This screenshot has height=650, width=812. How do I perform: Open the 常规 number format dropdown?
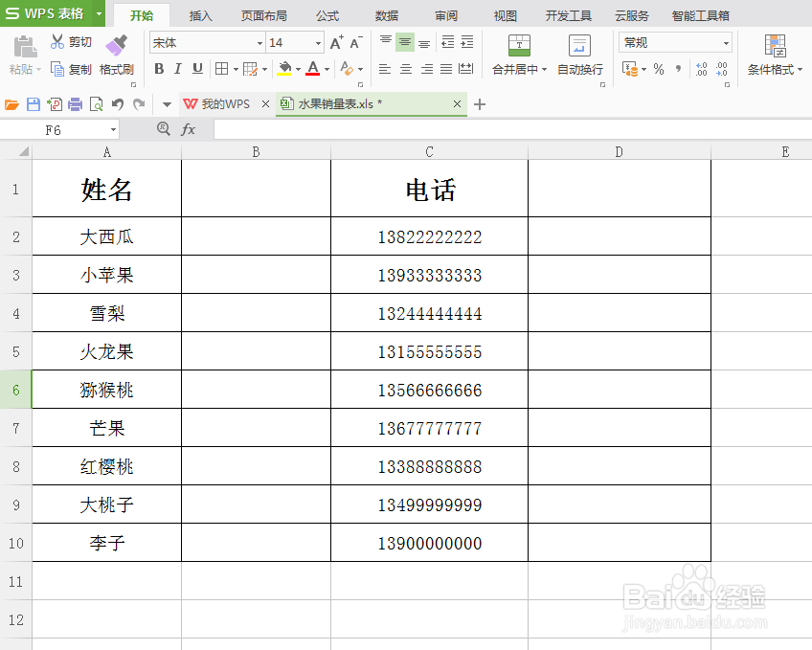tap(726, 42)
